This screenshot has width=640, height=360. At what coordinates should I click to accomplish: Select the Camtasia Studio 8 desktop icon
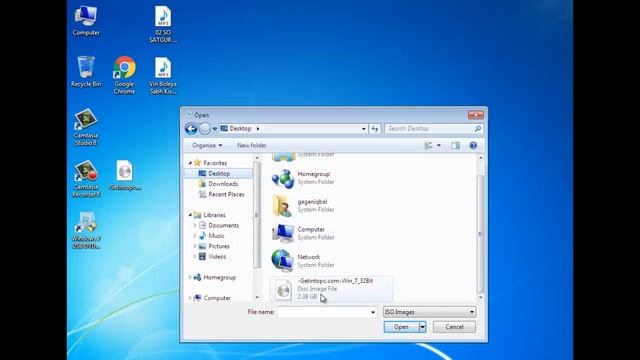(x=86, y=127)
